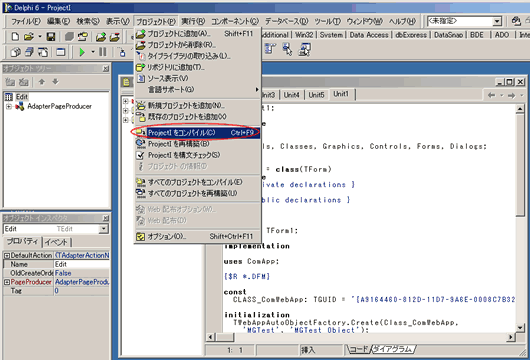Choose リポジトリに追加(T) menu entry
This screenshot has width=530, height=360.
pos(197,67)
